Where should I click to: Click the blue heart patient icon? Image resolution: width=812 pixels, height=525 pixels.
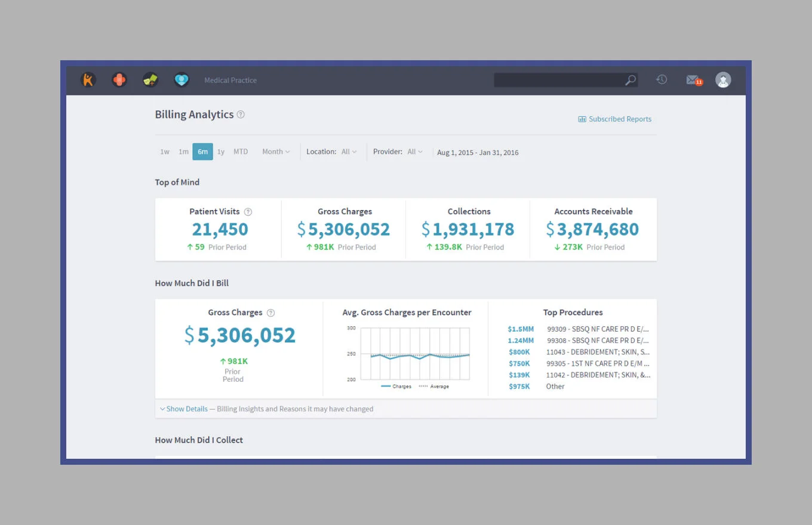point(182,80)
